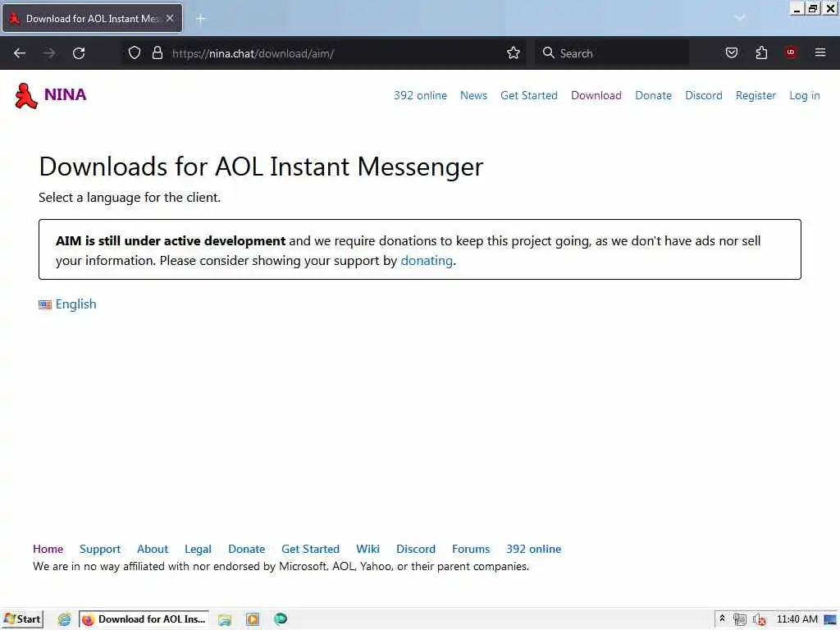Open Donate in the top navigation
Screen dimensions: 840x630
tap(653, 95)
